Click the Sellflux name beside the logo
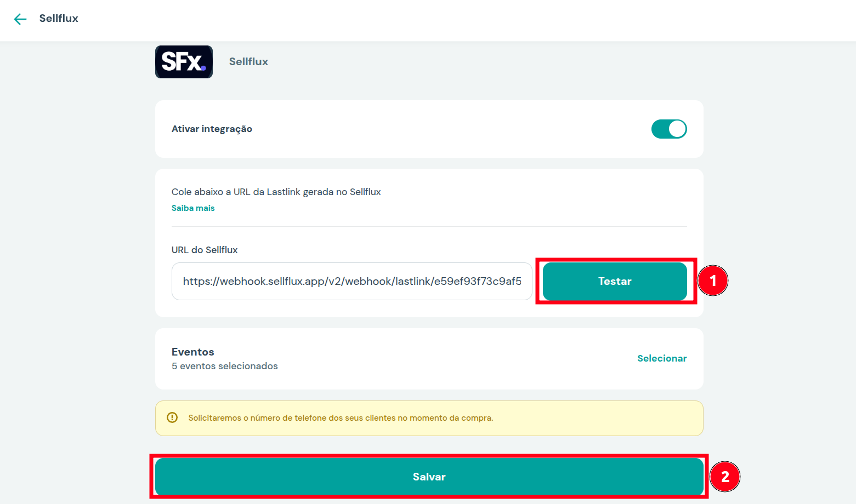 248,62
